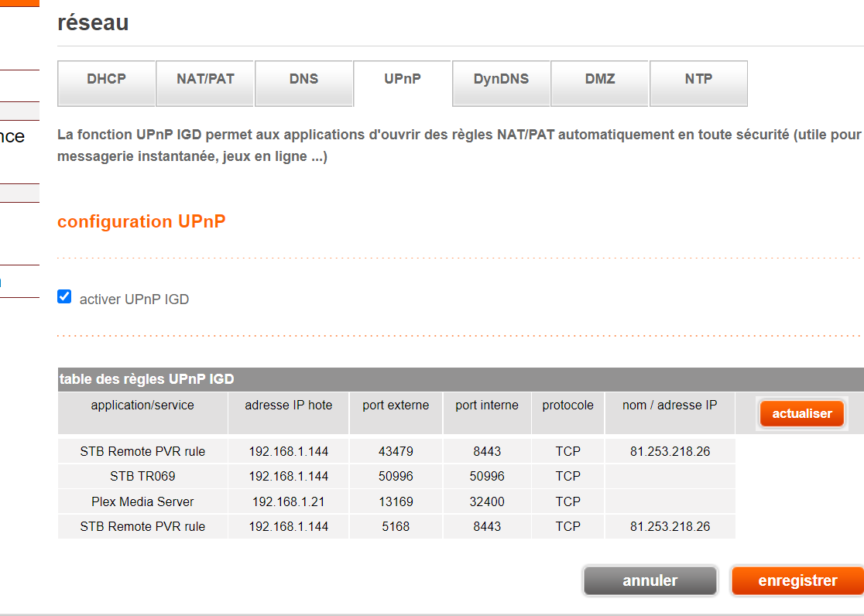Click the port externe 5168 cell
Image resolution: width=864 pixels, height=616 pixels.
pos(396,527)
